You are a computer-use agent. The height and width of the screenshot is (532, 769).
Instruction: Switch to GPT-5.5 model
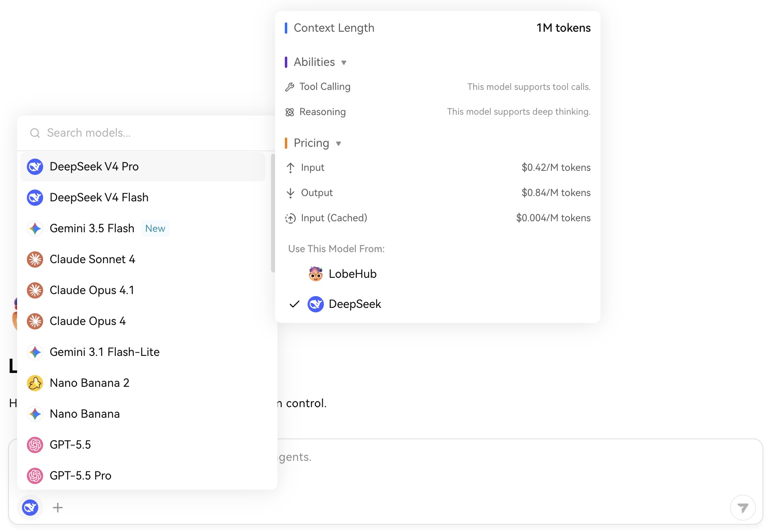click(x=143, y=445)
